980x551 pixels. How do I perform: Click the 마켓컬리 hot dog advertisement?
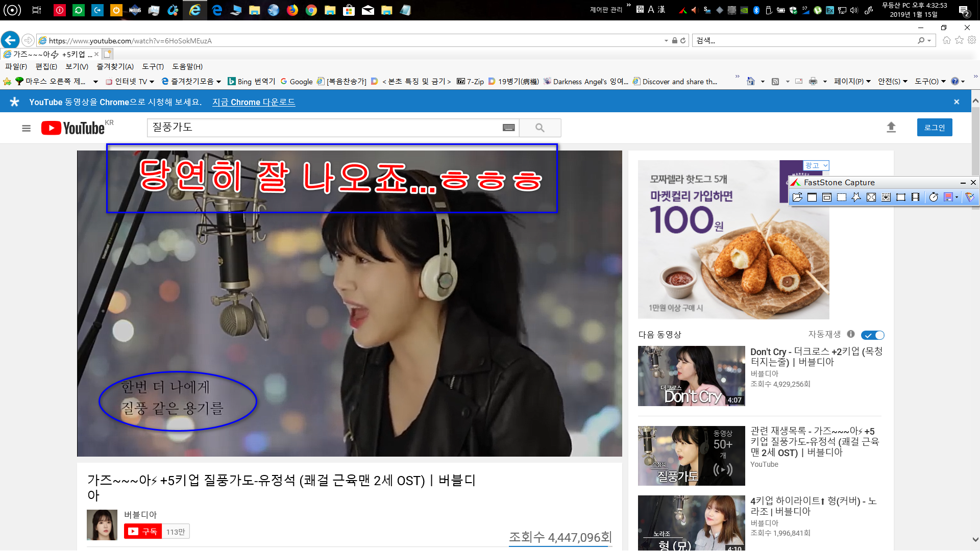(733, 240)
